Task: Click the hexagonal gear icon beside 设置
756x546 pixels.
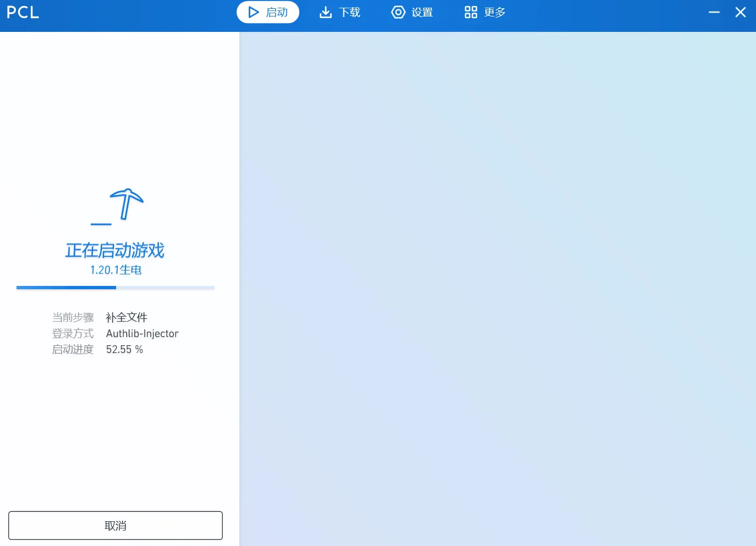Action: click(x=398, y=12)
